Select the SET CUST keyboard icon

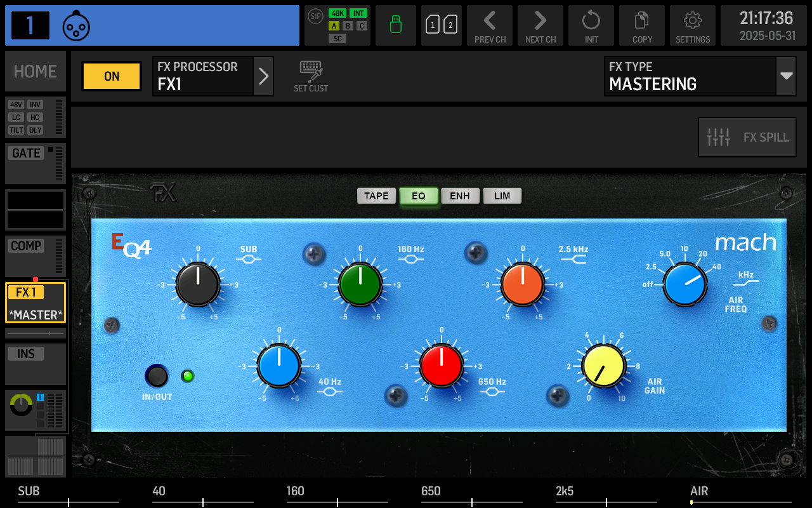coord(310,76)
